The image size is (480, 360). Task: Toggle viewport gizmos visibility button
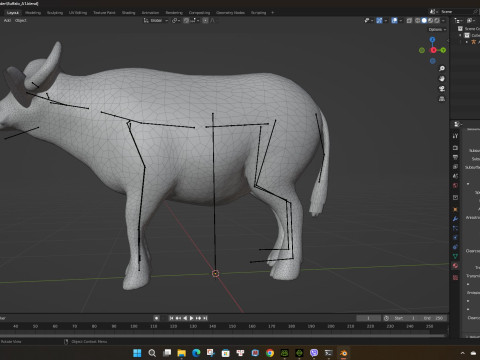379,20
